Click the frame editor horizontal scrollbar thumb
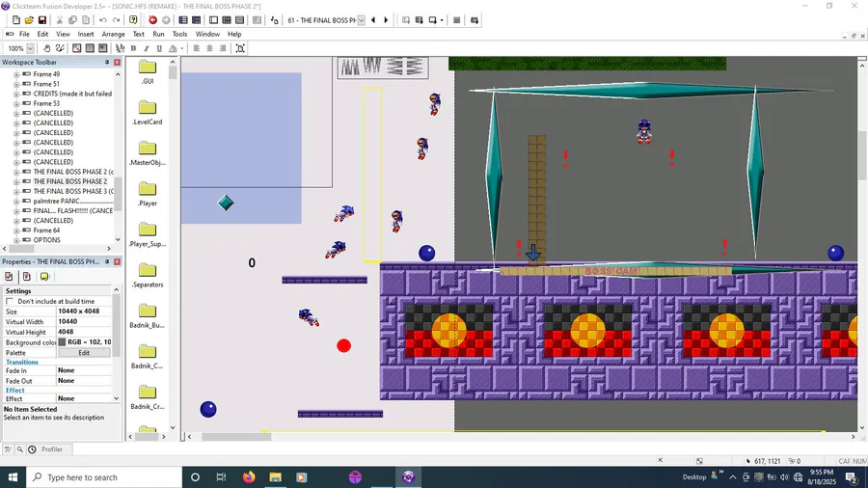Screen dimensions: 868x488 tap(236, 437)
